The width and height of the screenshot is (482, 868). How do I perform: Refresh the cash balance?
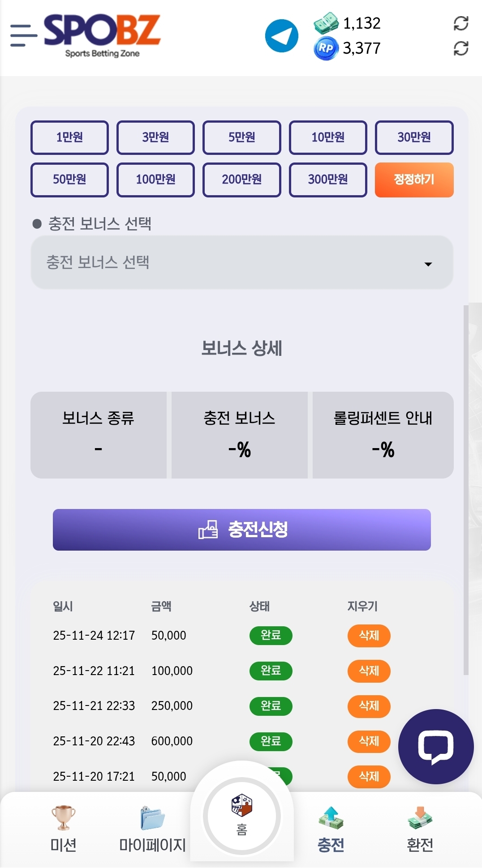[460, 23]
